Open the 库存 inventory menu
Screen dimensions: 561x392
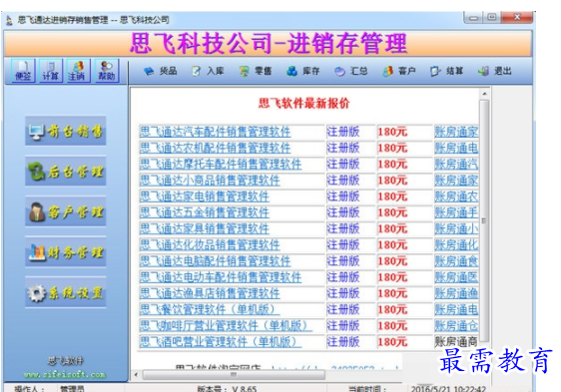pyautogui.click(x=303, y=71)
